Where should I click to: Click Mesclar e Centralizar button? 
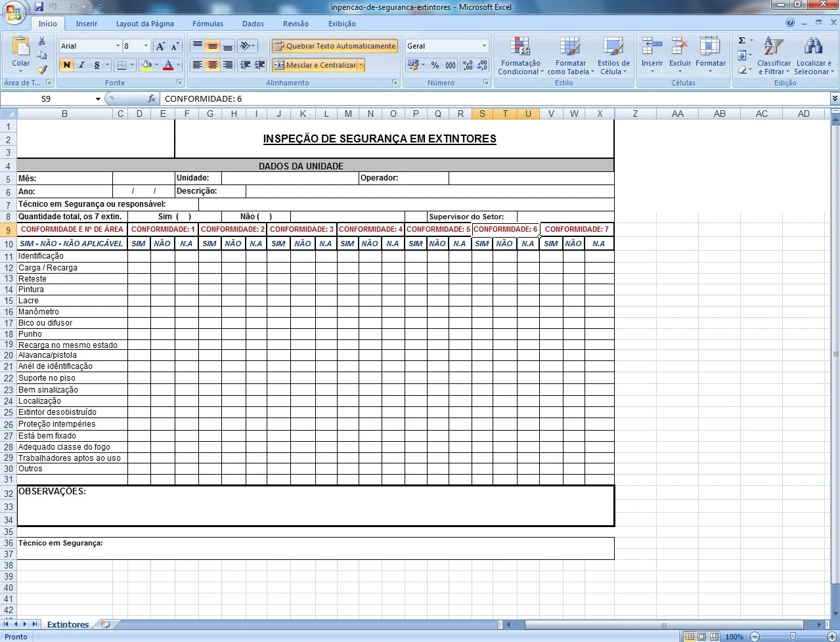(x=315, y=65)
